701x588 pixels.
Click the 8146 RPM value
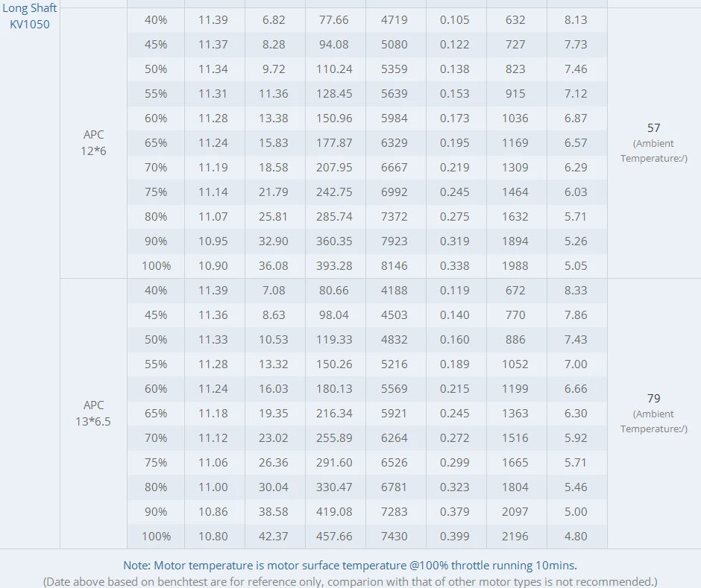[394, 266]
